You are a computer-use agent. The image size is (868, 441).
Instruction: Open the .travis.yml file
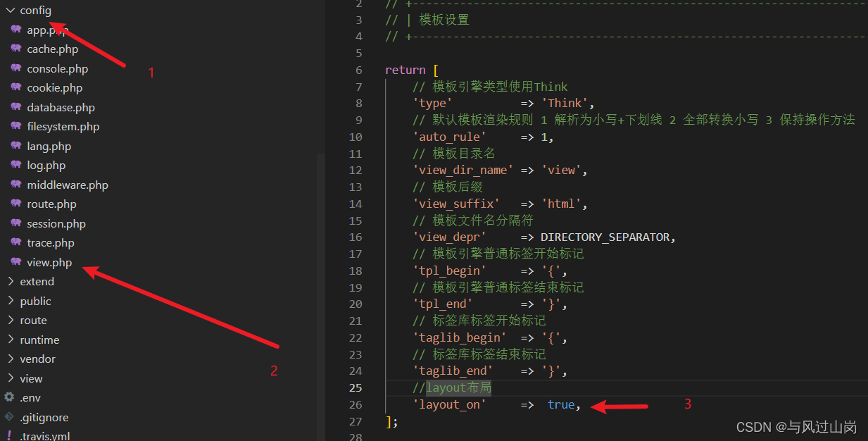click(45, 436)
